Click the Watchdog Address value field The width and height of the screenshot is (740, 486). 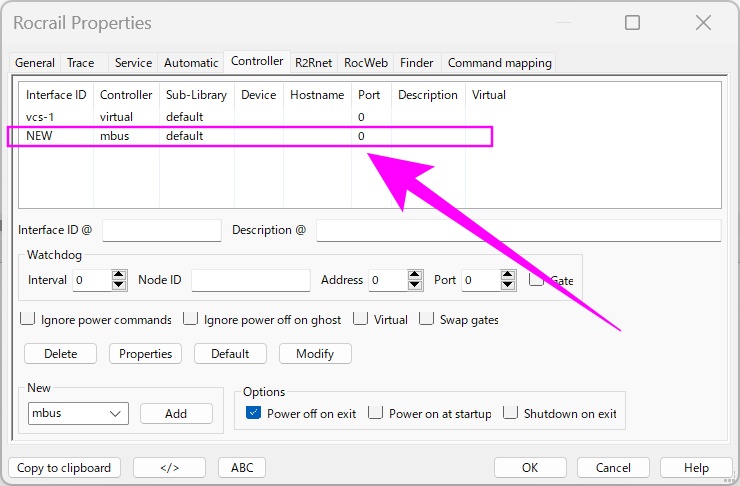(x=388, y=280)
